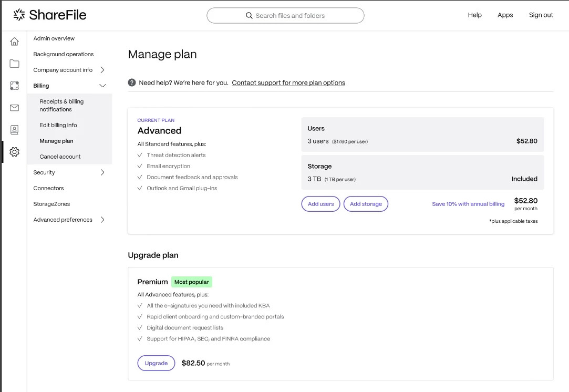Click the Upgrade button for Premium
This screenshot has width=569, height=392.
[x=156, y=363]
